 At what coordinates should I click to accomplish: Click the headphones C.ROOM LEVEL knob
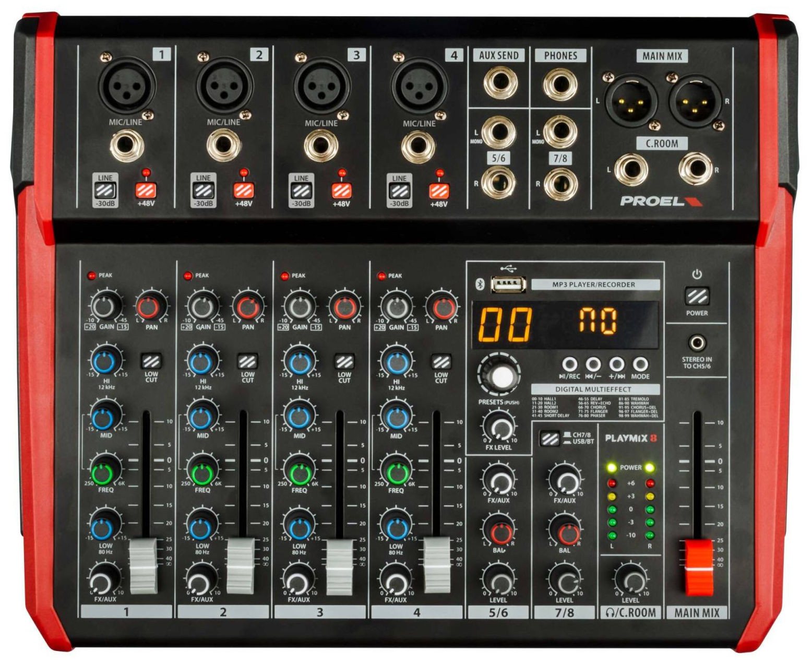[x=631, y=579]
